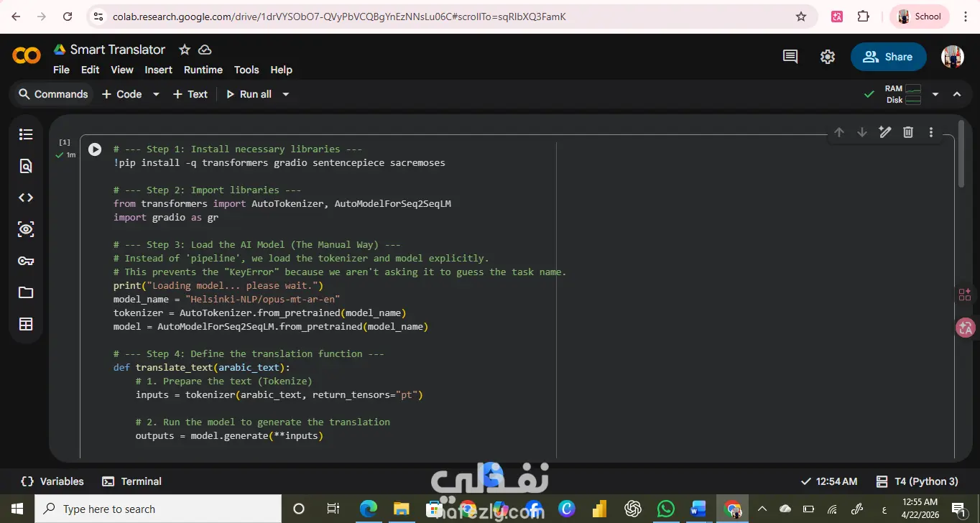The width and height of the screenshot is (980, 523).
Task: Click the pip install line in code
Action: click(279, 163)
